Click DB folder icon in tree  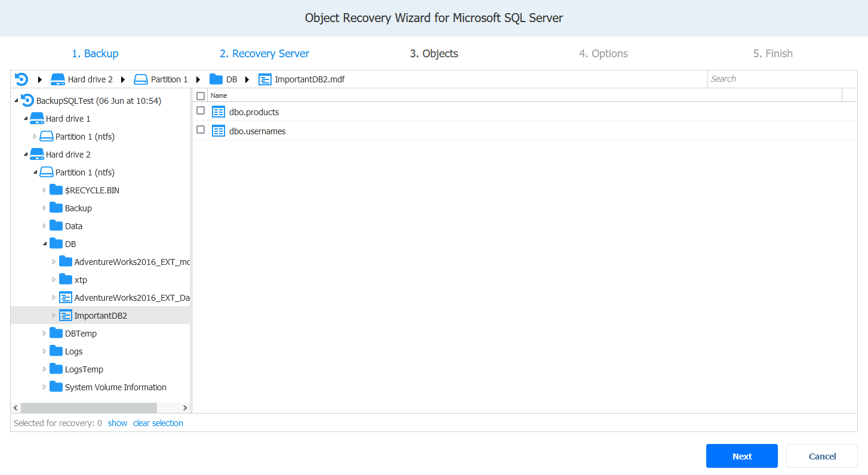[x=56, y=243]
